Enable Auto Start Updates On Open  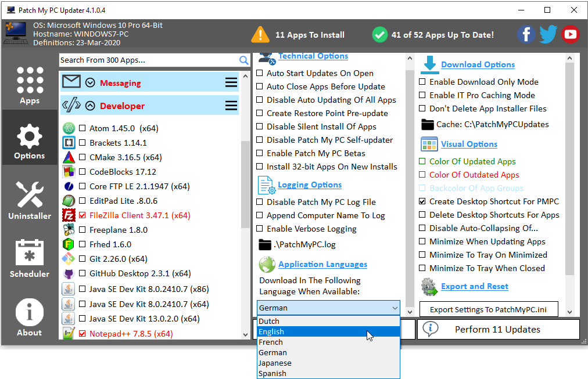(x=260, y=74)
